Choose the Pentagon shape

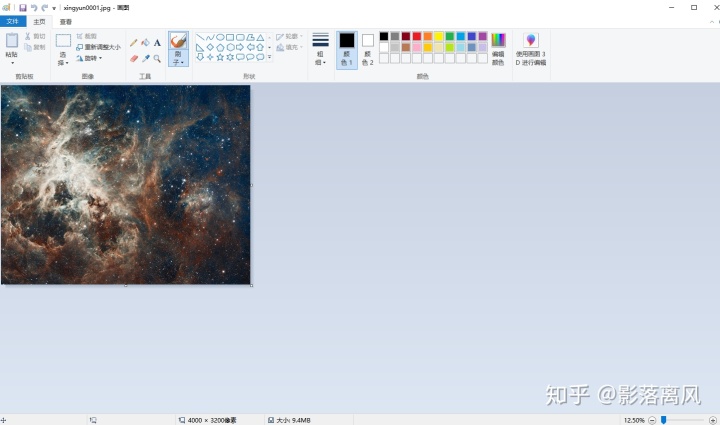pos(220,47)
